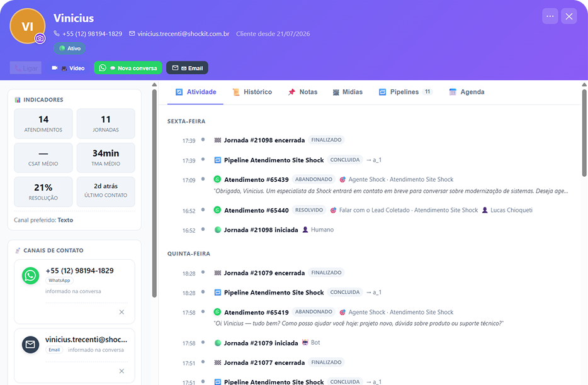Click ABANDONADO badge on Atendimento #65439
Screen dimensions: 588x385
[x=314, y=179]
